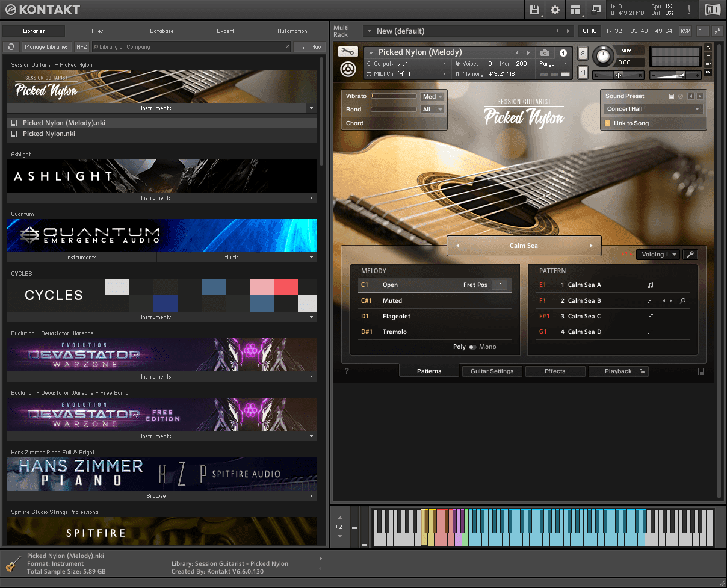Open the instrument info icon
The image size is (727, 588).
point(563,53)
